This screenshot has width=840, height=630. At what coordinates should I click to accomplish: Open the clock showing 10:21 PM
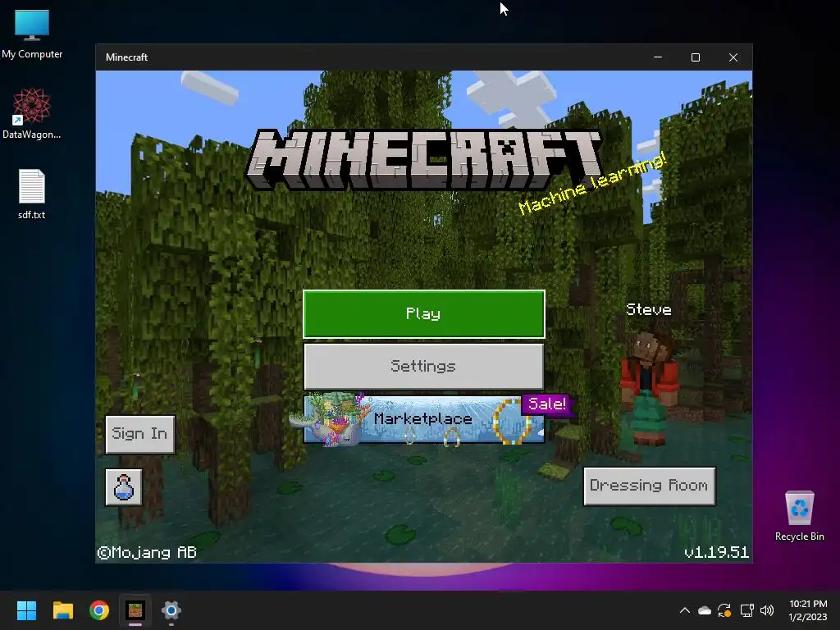pyautogui.click(x=808, y=610)
